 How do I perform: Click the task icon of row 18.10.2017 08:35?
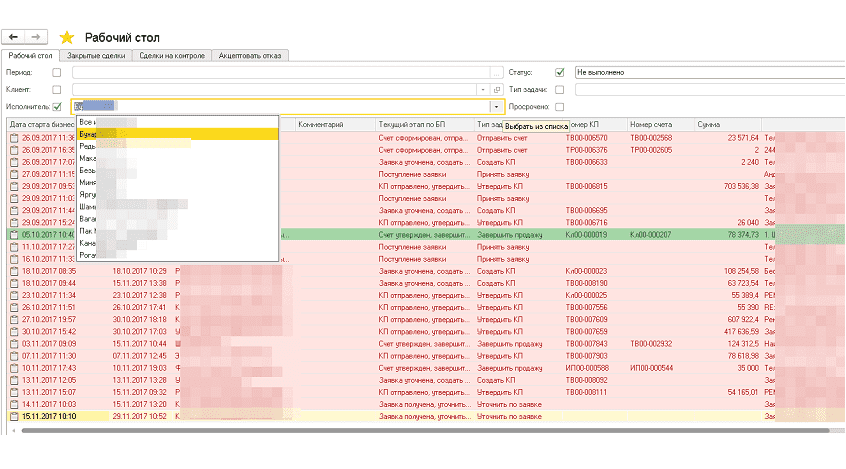[14, 271]
